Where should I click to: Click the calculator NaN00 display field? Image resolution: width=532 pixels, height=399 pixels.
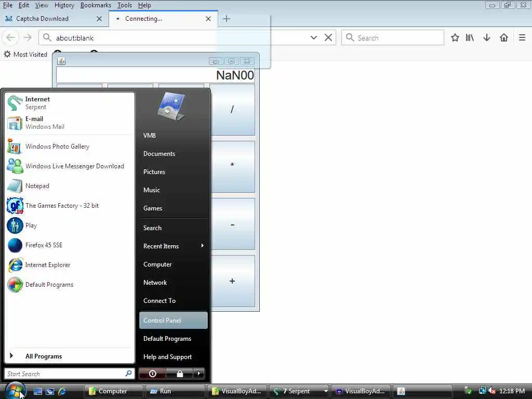[x=155, y=75]
